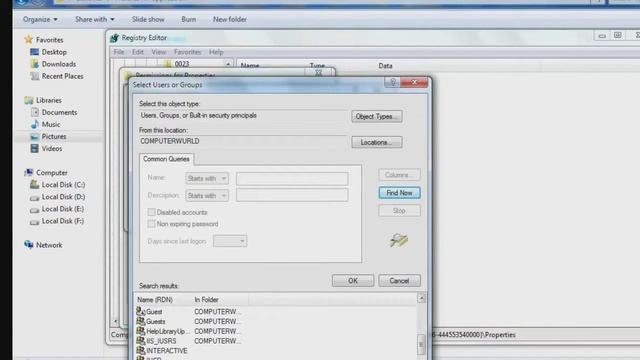The width and height of the screenshot is (640, 360).
Task: Open the Favorites menu in Registry Editor
Action: coord(187,52)
